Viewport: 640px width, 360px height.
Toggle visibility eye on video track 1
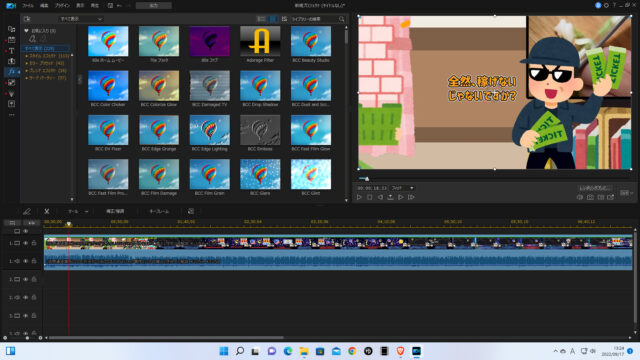point(26,243)
